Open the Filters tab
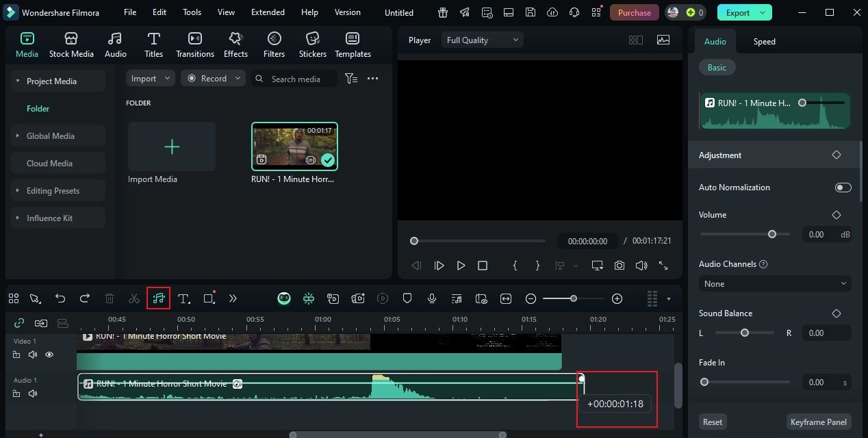The width and height of the screenshot is (868, 438). point(274,45)
